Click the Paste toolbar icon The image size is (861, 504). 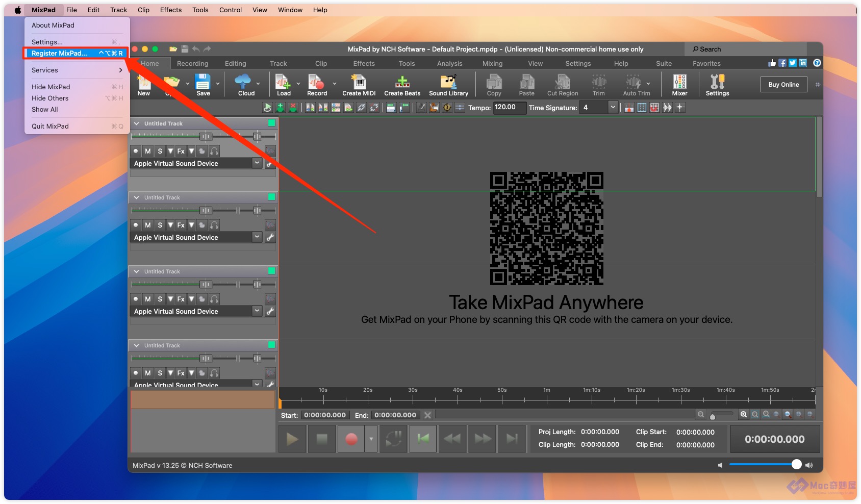pyautogui.click(x=526, y=85)
